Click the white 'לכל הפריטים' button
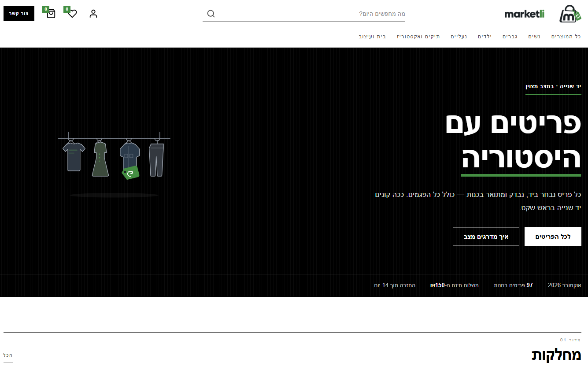The width and height of the screenshot is (588, 377). [553, 237]
